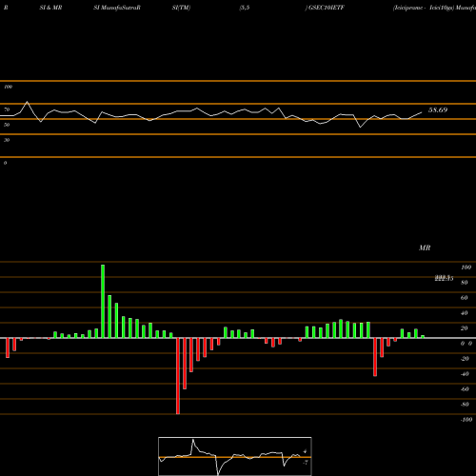The width and height of the screenshot is (476, 476).
Task: Click the 50 level label on RSI axis
Action: point(7,125)
